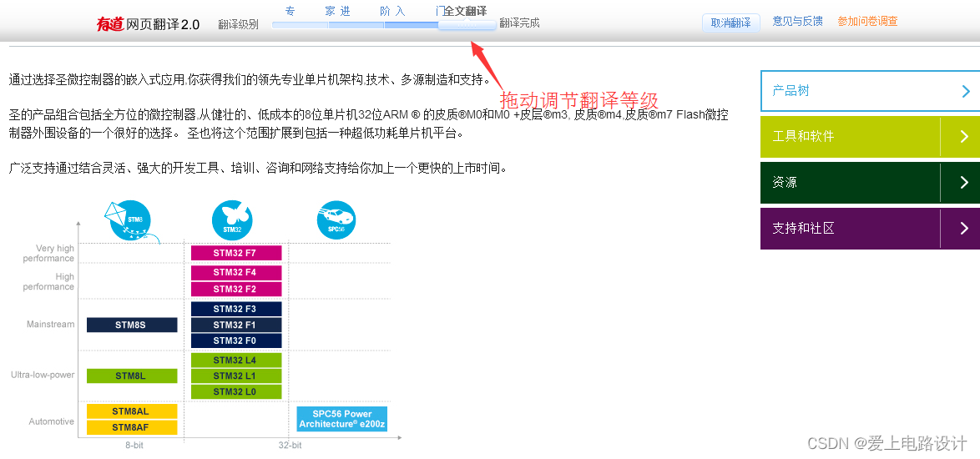
Task: Select the 全文翻译 level label
Action: click(x=465, y=11)
